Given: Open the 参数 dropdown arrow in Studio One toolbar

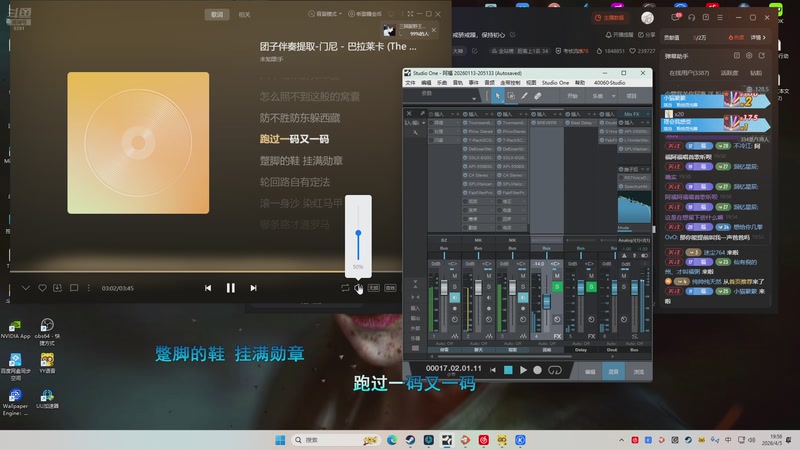Looking at the screenshot, I should tap(474, 98).
